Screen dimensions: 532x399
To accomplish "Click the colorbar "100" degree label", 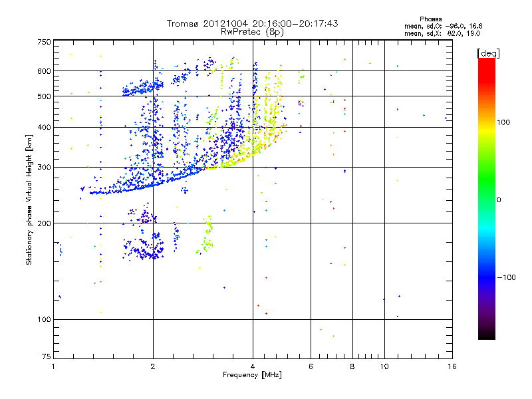I will click(503, 122).
